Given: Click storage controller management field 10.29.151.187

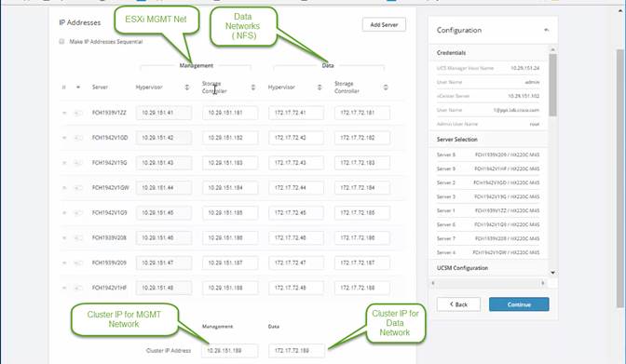Looking at the screenshot, I should pyautogui.click(x=230, y=263).
